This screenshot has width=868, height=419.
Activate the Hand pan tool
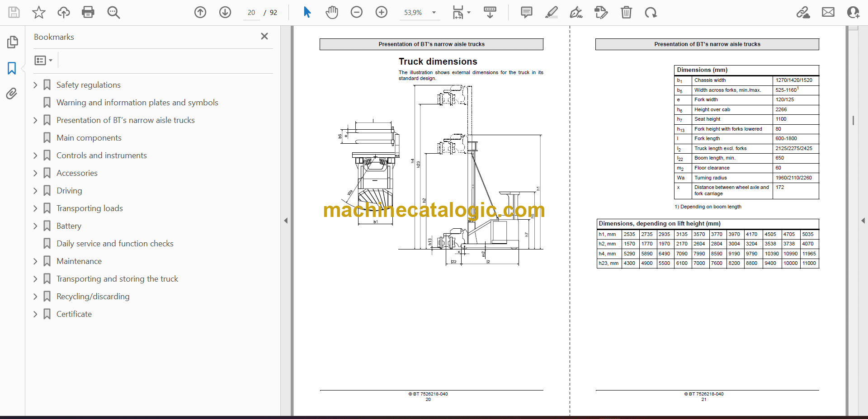coord(332,12)
